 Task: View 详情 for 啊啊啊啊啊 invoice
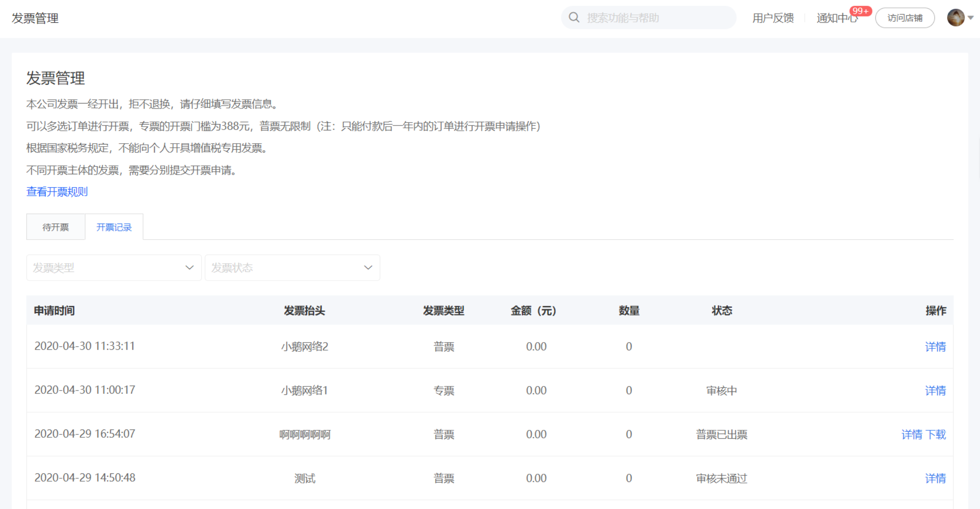tap(912, 435)
